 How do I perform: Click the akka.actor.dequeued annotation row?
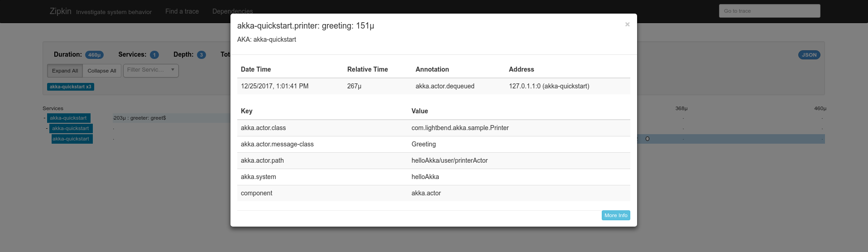point(433,86)
